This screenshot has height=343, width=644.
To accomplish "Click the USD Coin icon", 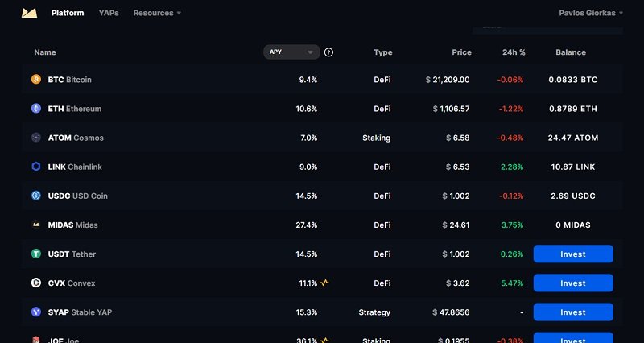I will point(36,196).
